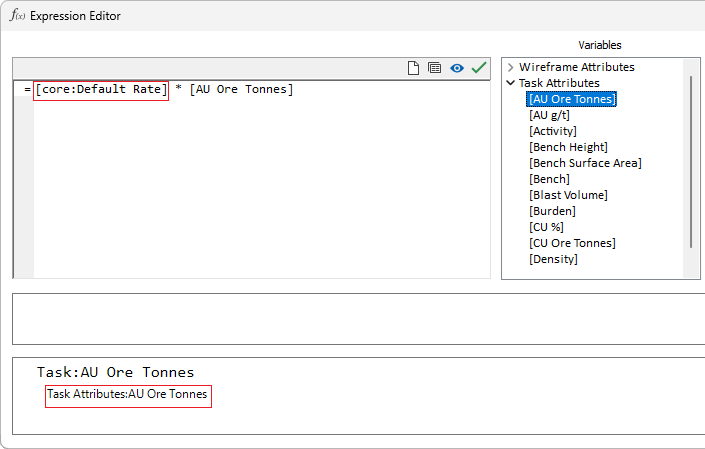Select the [Activity] variable
The height and width of the screenshot is (449, 705).
click(x=553, y=131)
